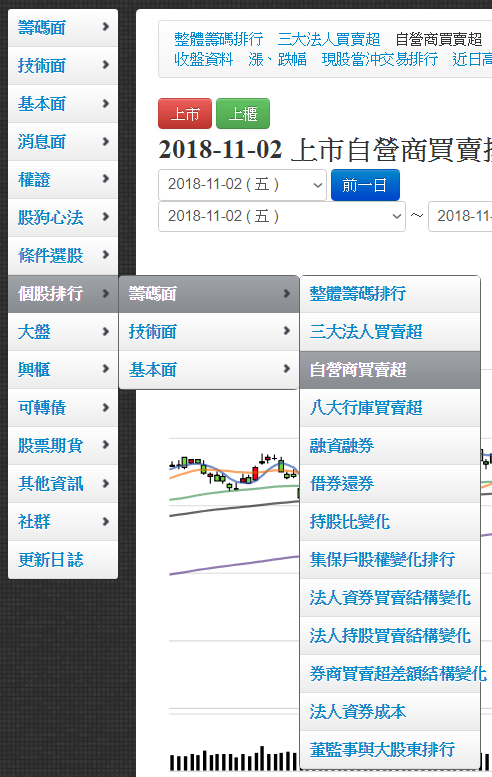
Task: Choose highlighted 自營商買賣超 in the flyout menu
Action: 390,370
